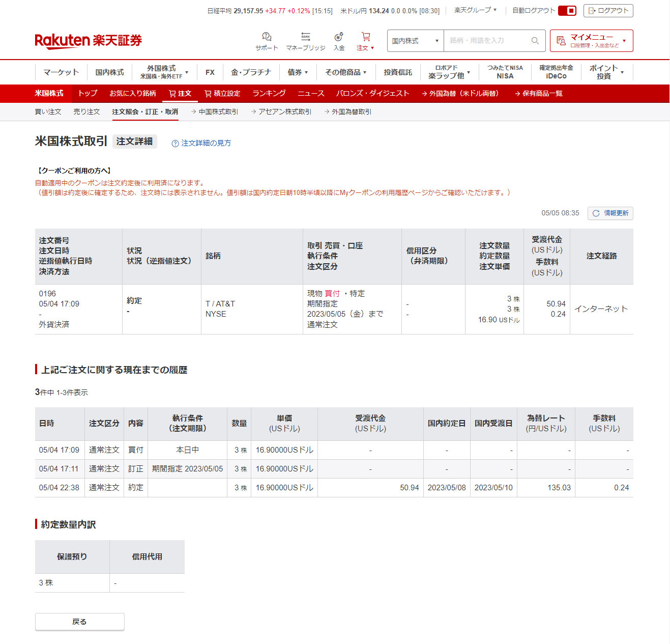Open the マイメニュー dropdown

[591, 41]
